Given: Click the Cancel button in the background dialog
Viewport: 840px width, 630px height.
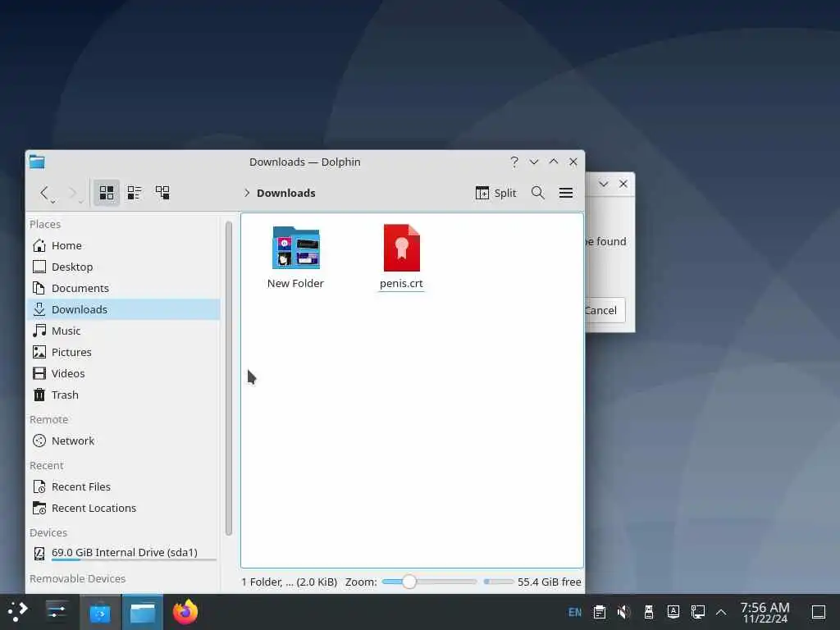Looking at the screenshot, I should (x=605, y=310).
